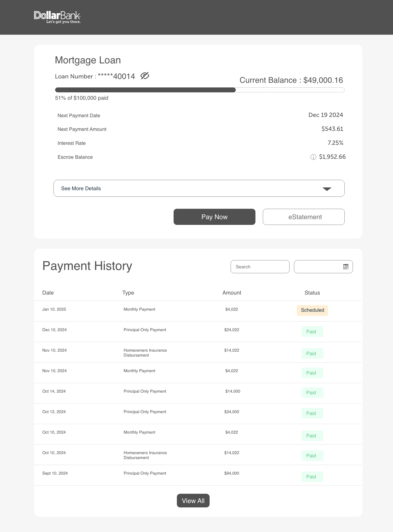Open the calendar date picker icon
The height and width of the screenshot is (532, 393).
pyautogui.click(x=346, y=267)
